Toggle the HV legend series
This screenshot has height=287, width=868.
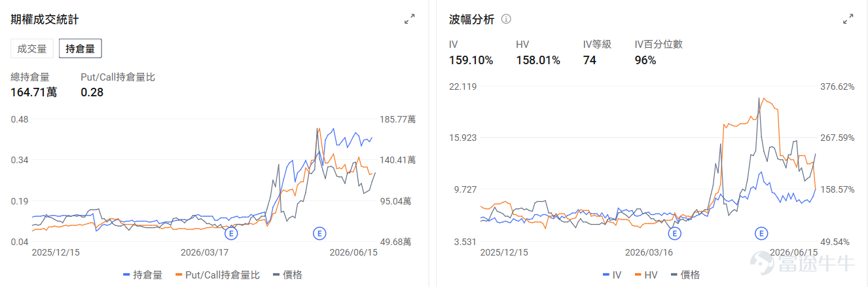pos(646,275)
